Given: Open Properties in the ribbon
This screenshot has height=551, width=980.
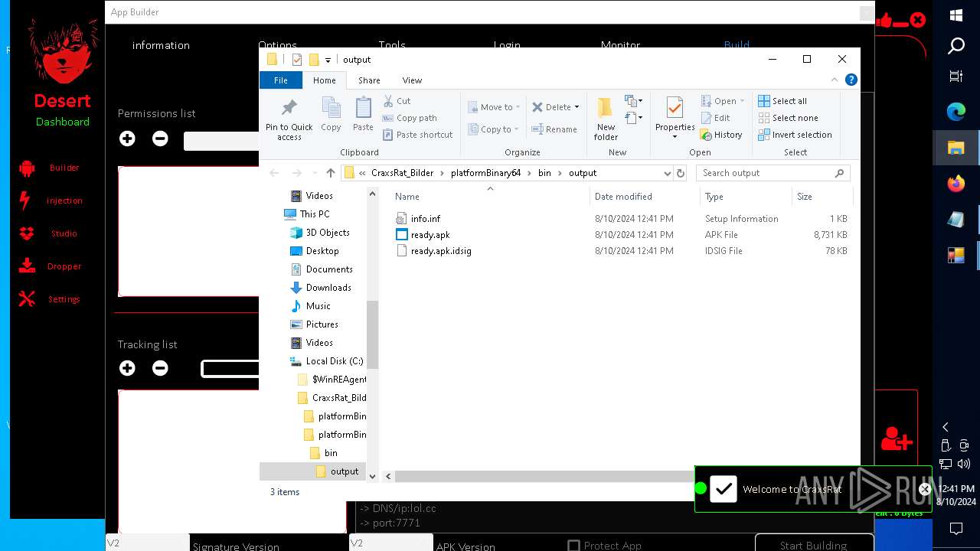Looking at the screenshot, I should [x=675, y=119].
